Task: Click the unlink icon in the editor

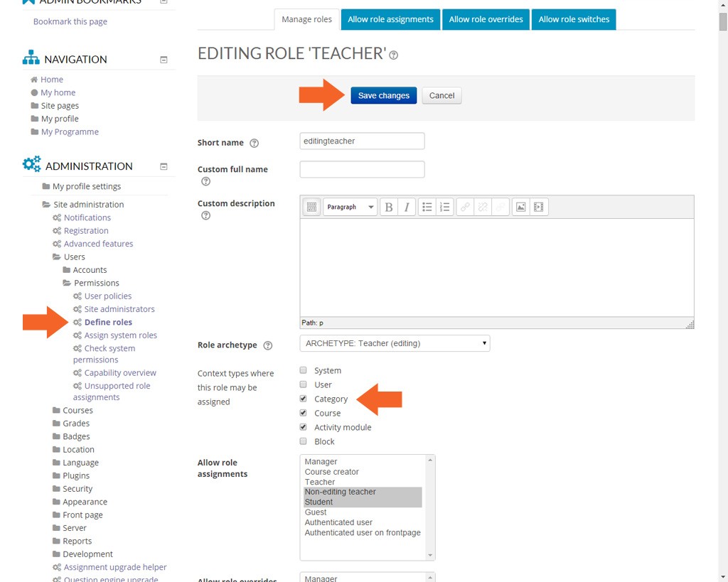Action: point(483,207)
